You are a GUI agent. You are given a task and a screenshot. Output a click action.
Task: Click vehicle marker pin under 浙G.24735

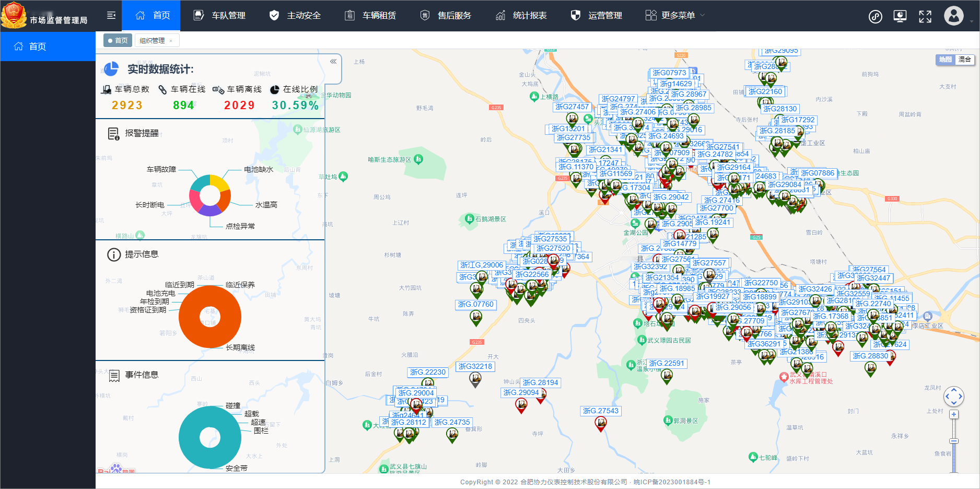452,435
